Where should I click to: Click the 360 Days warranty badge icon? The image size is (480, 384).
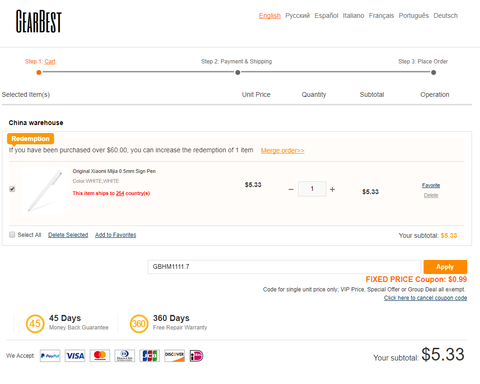139,323
